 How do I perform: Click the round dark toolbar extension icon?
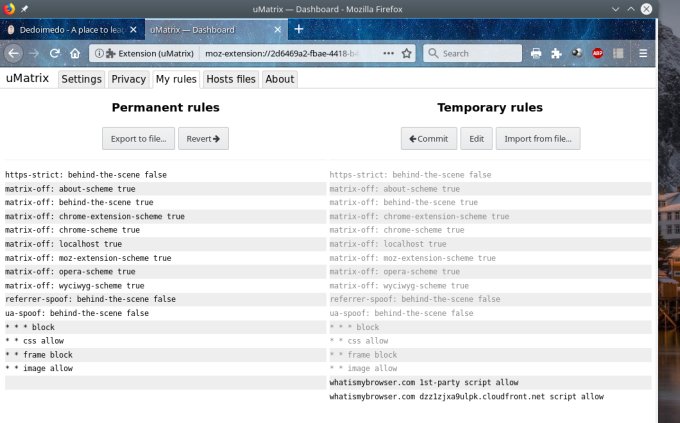pos(577,53)
